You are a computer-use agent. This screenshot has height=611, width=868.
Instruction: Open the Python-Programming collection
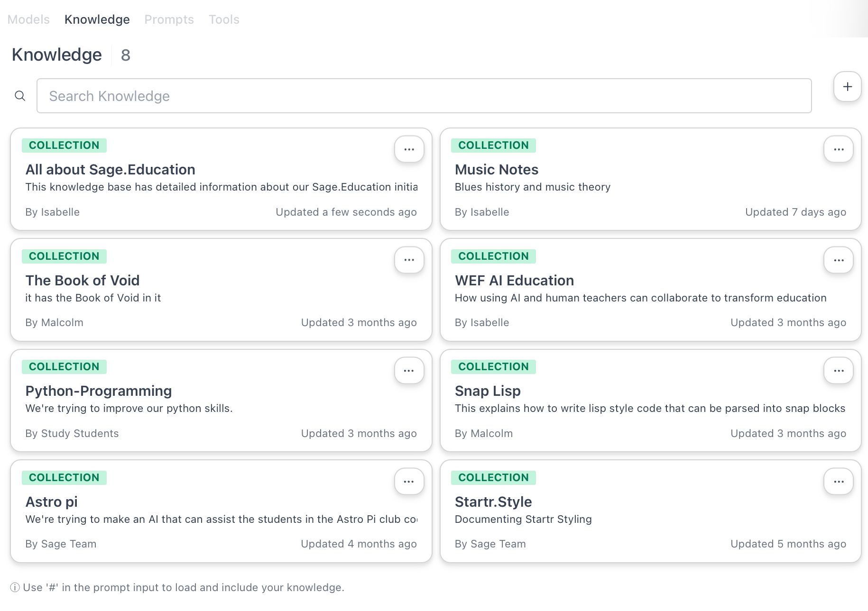click(x=98, y=391)
